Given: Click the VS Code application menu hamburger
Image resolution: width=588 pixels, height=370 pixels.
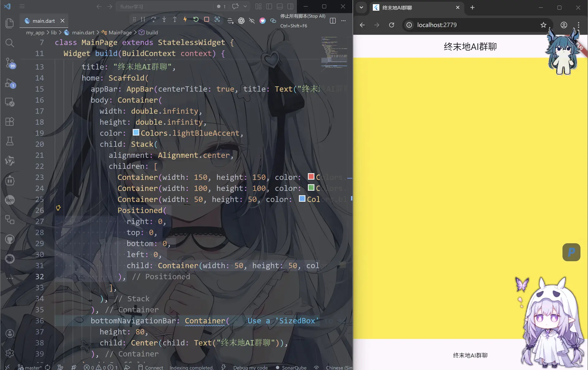Looking at the screenshot, I should pyautogui.click(x=22, y=6).
